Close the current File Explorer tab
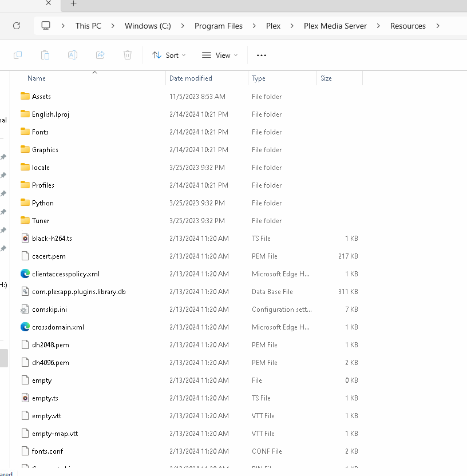Viewport: 467px width, 476px height. pyautogui.click(x=48, y=3)
